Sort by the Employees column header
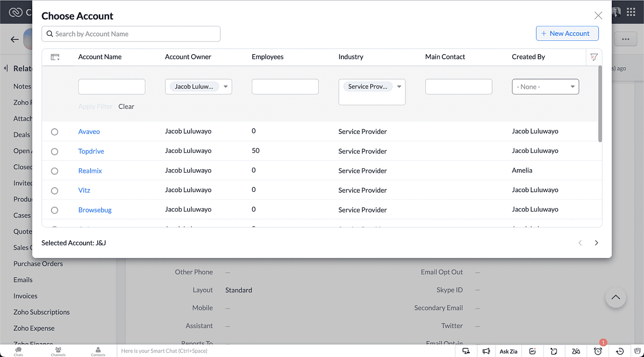 pos(268,57)
